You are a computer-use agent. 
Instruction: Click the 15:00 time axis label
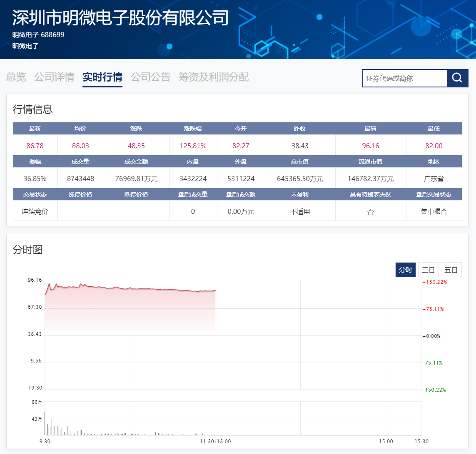386,441
